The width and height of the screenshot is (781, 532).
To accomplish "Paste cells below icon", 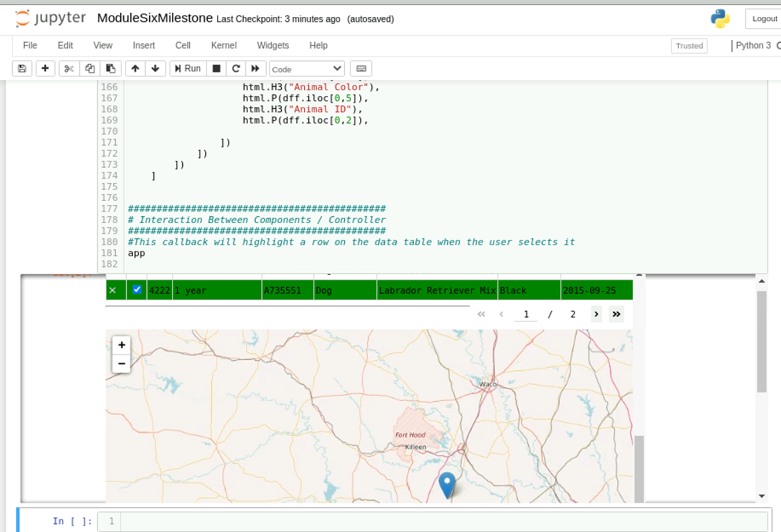I will (110, 68).
